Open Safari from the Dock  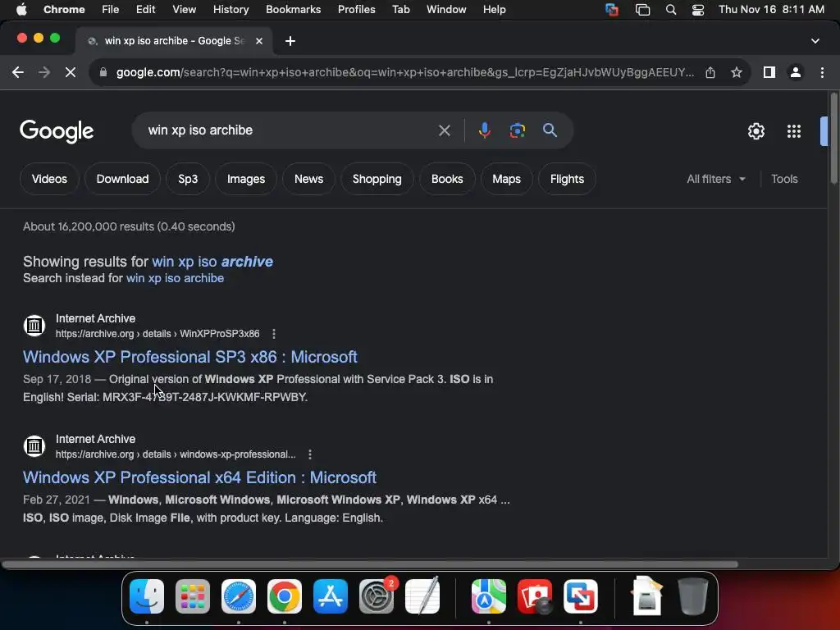(x=239, y=596)
